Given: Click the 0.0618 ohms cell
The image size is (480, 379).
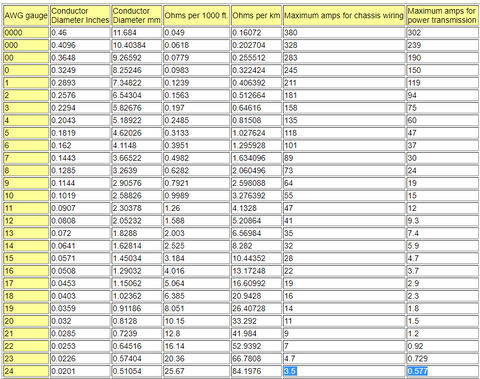Looking at the screenshot, I should 196,45.
